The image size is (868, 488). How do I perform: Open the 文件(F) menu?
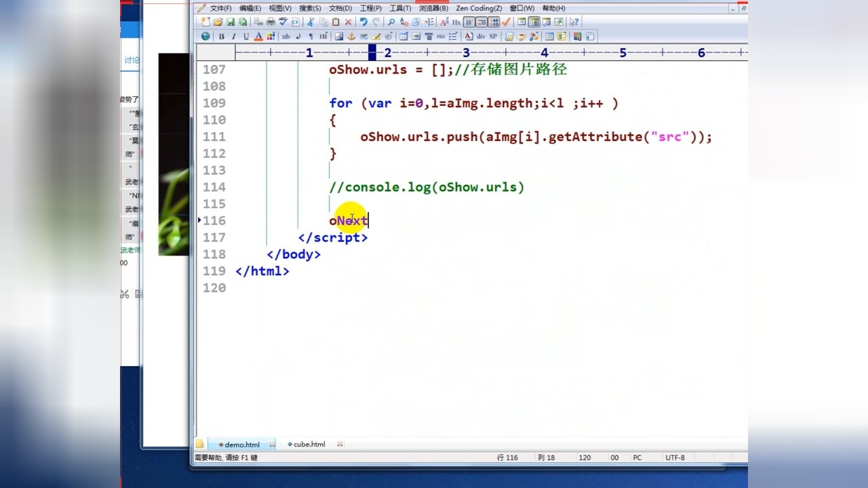(x=220, y=8)
